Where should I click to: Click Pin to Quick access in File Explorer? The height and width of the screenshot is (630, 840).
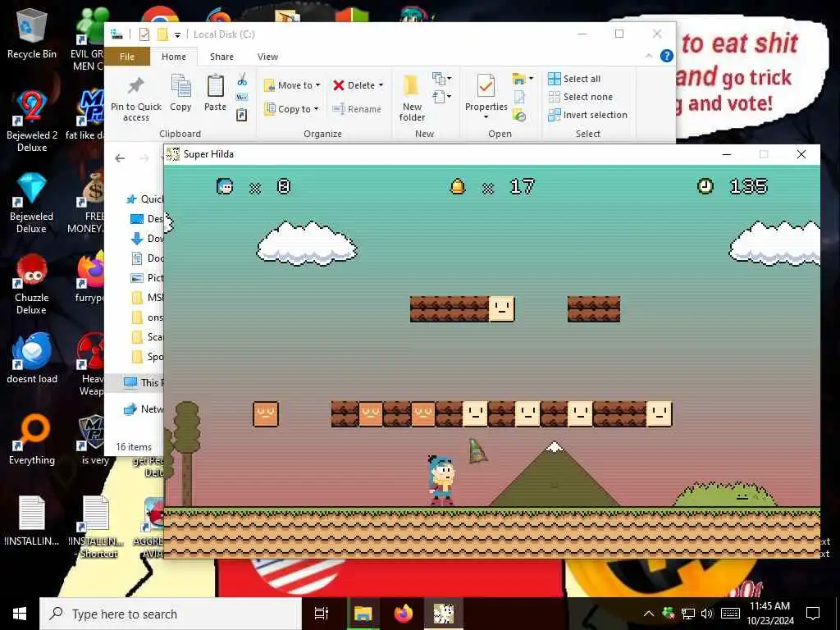tap(135, 99)
